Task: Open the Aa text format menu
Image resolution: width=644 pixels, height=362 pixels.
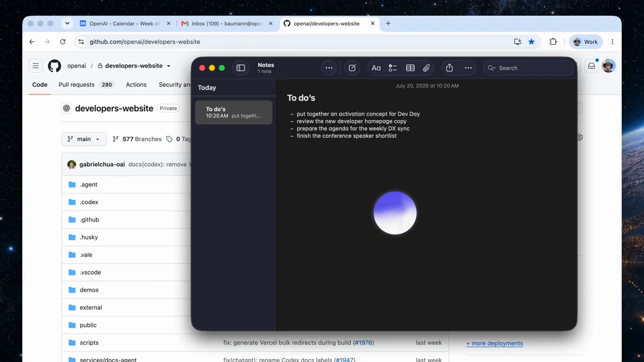Action: 376,68
